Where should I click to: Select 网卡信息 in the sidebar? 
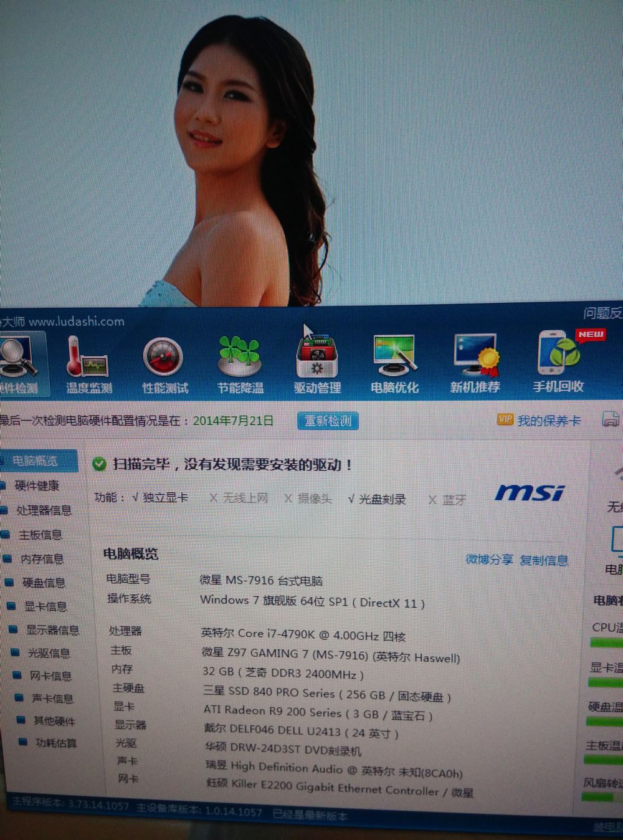[50, 676]
